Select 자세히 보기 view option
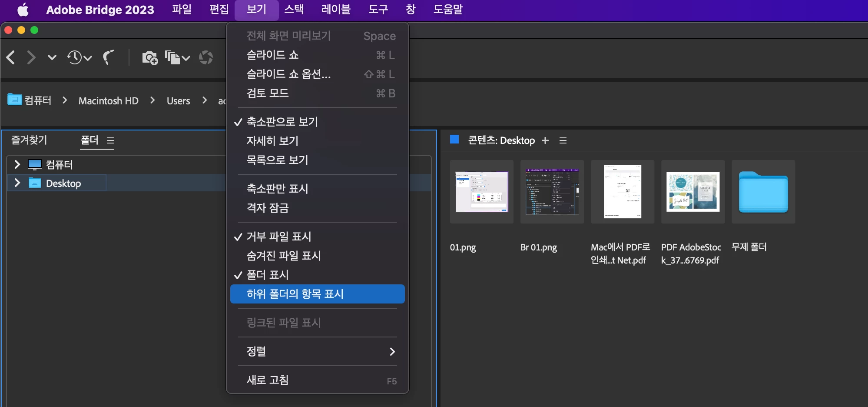Image resolution: width=868 pixels, height=407 pixels. [x=318, y=141]
